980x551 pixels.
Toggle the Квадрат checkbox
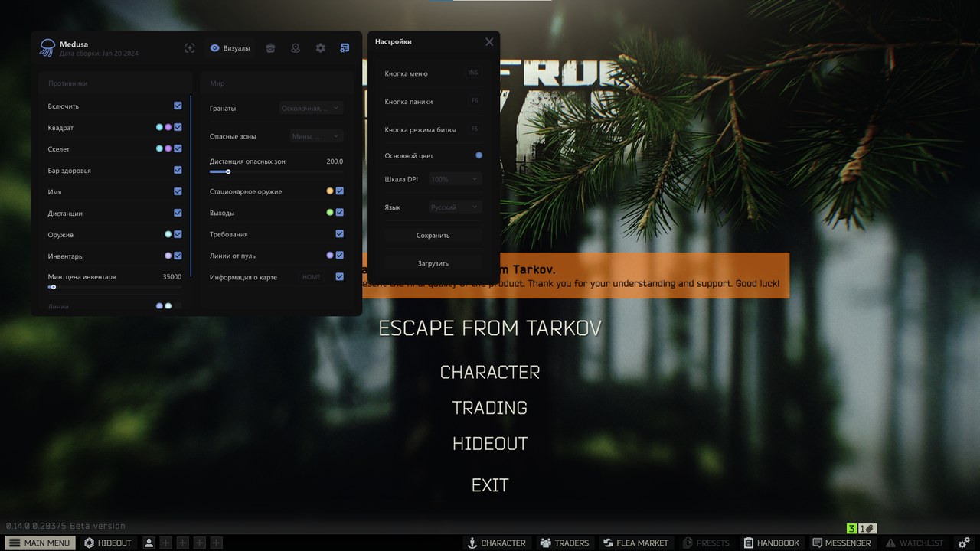(178, 127)
